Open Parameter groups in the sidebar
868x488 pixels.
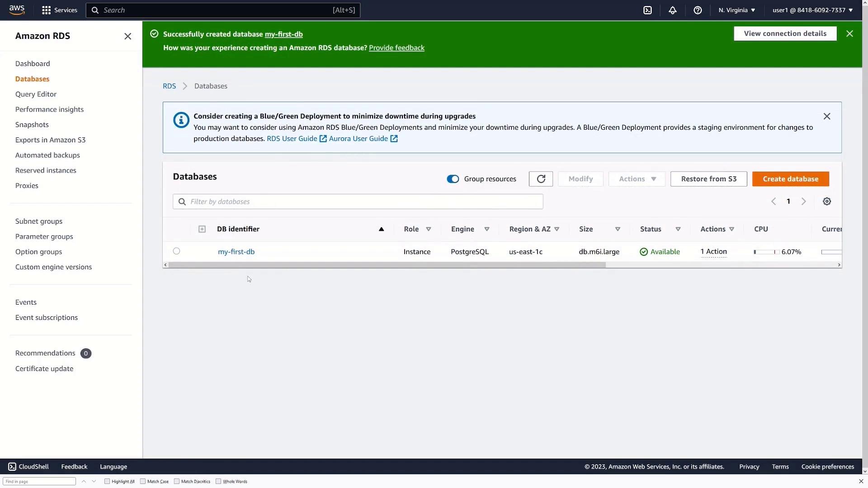coord(44,236)
